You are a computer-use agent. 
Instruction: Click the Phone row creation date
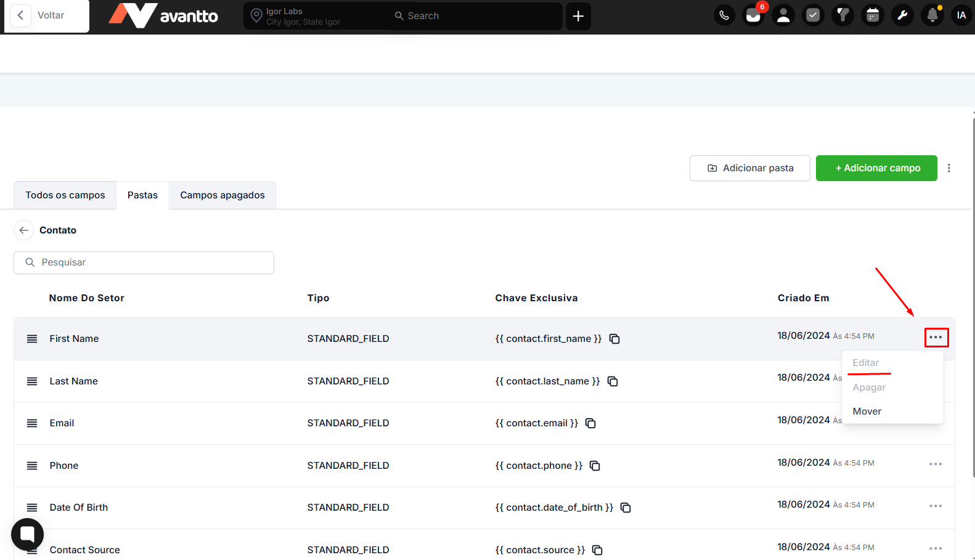[x=826, y=463]
